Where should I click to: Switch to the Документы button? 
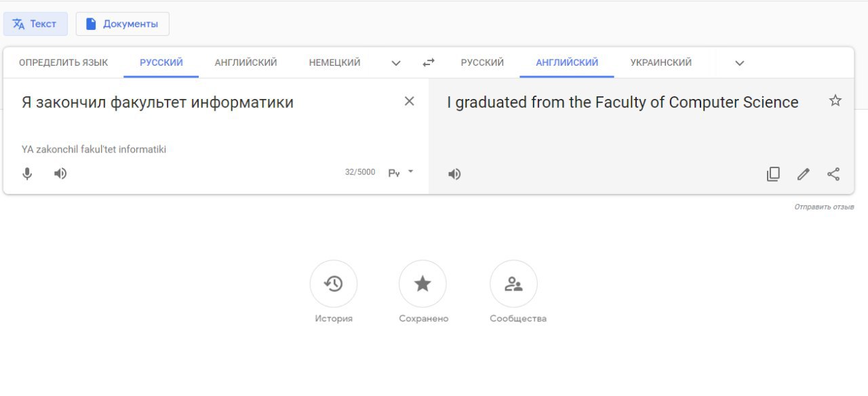tap(122, 24)
